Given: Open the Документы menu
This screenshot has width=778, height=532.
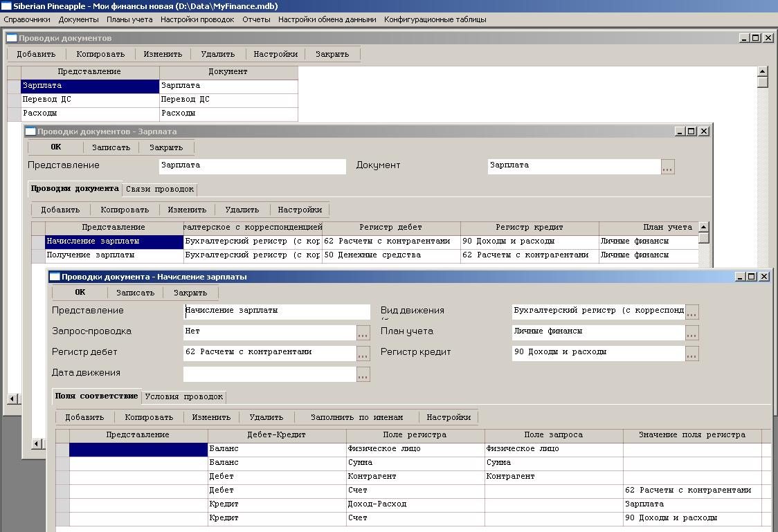Looking at the screenshot, I should (x=78, y=20).
